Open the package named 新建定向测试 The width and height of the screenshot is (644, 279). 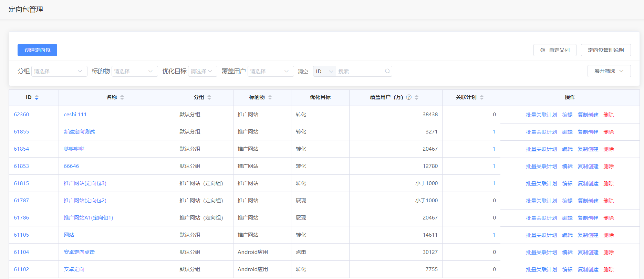point(79,132)
